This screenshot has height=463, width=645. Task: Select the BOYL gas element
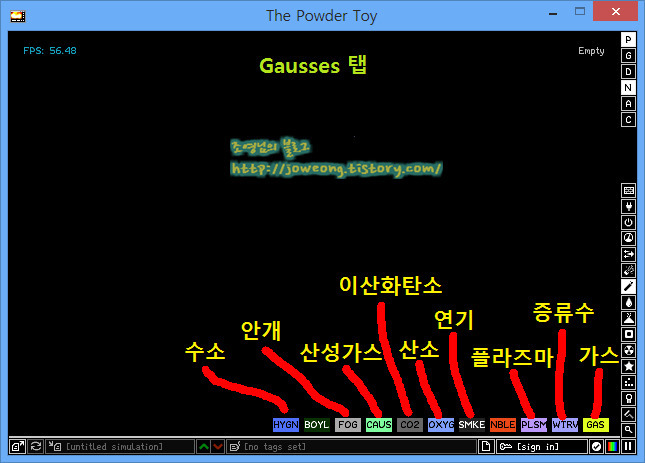click(317, 425)
